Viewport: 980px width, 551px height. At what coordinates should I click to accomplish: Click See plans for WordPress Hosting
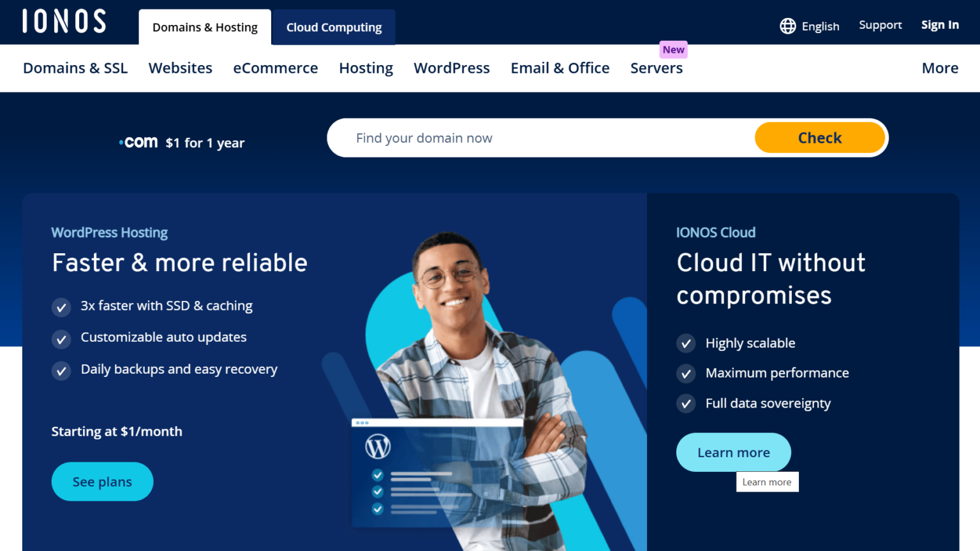102,481
